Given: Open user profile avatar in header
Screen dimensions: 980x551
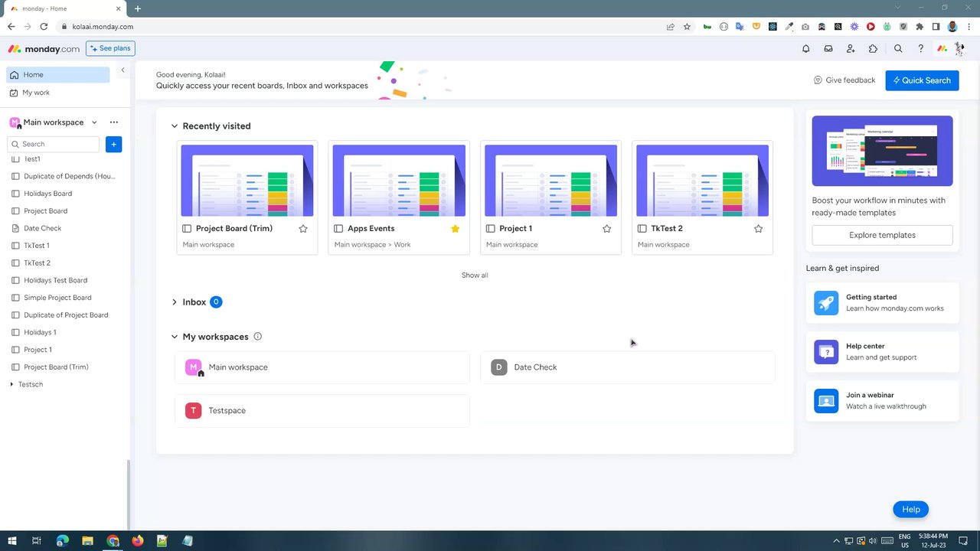Looking at the screenshot, I should (x=960, y=48).
